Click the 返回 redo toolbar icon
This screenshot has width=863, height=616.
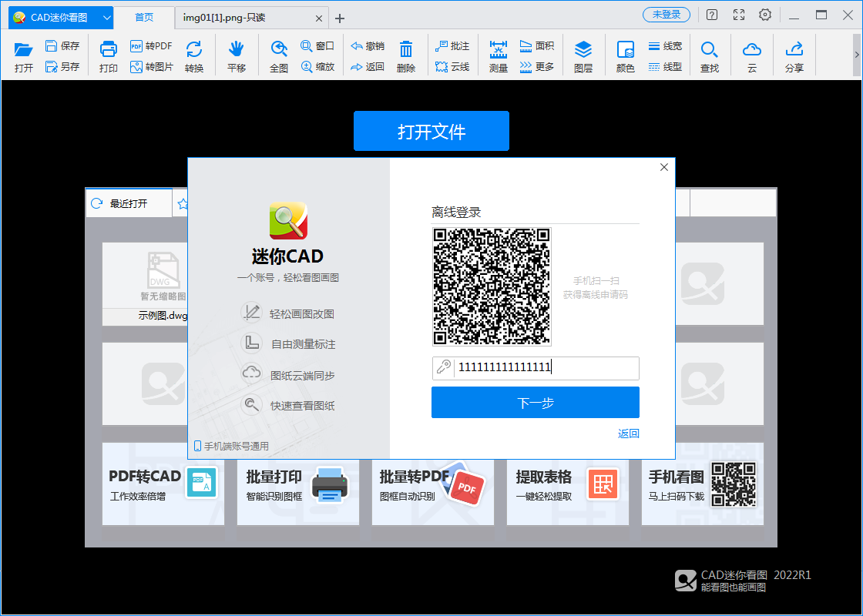368,66
